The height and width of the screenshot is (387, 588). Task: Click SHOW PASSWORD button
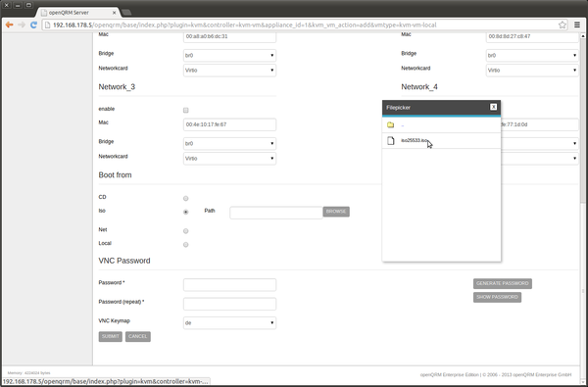497,297
